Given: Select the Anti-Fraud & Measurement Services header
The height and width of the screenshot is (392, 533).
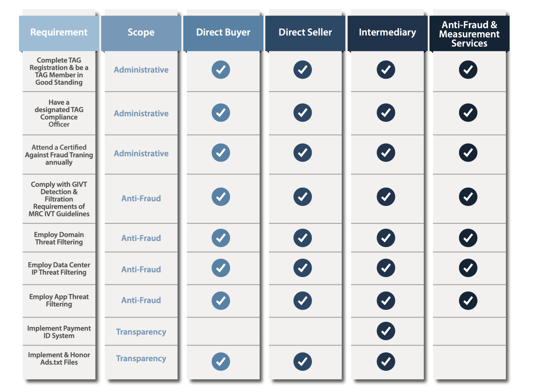Looking at the screenshot, I should (469, 34).
